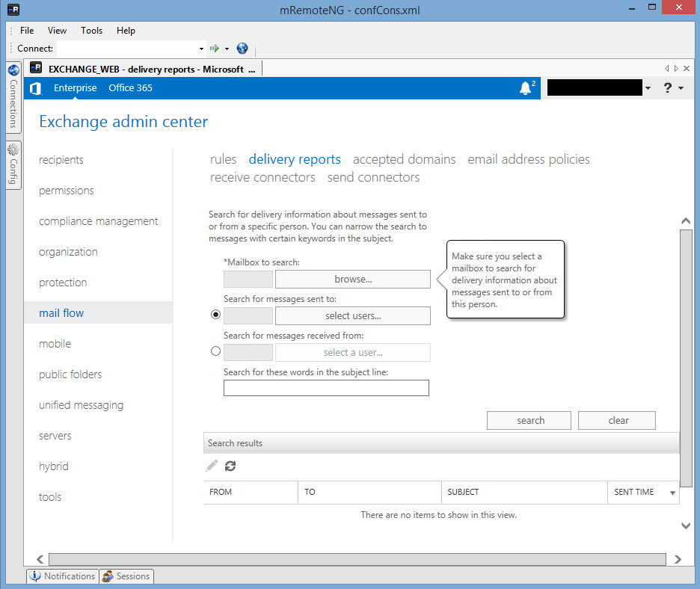This screenshot has height=589, width=700.
Task: Open the Notifications panel tab
Action: point(63,576)
